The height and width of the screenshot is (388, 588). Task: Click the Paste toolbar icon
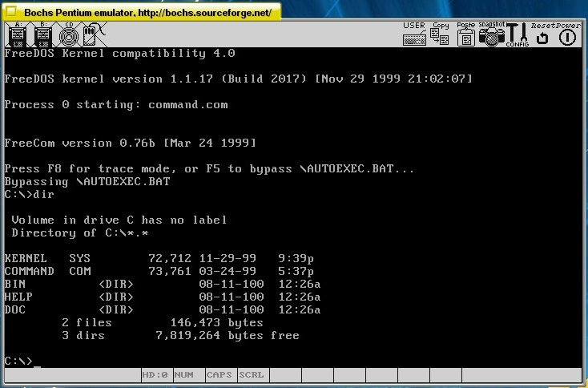[x=466, y=34]
